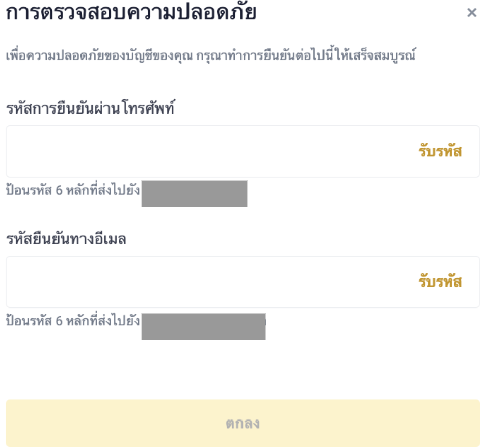Click the redacted phone number
This screenshot has width=484, height=448.
coord(194,193)
